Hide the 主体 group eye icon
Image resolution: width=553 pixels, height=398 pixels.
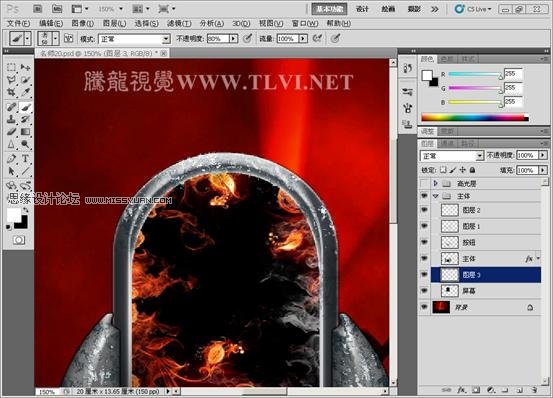(424, 196)
